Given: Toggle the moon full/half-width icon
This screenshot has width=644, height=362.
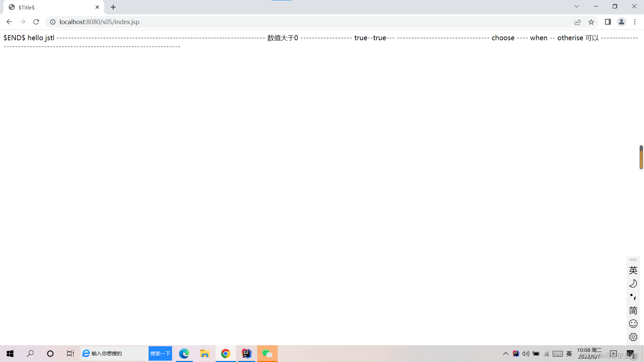Looking at the screenshot, I should 633,283.
